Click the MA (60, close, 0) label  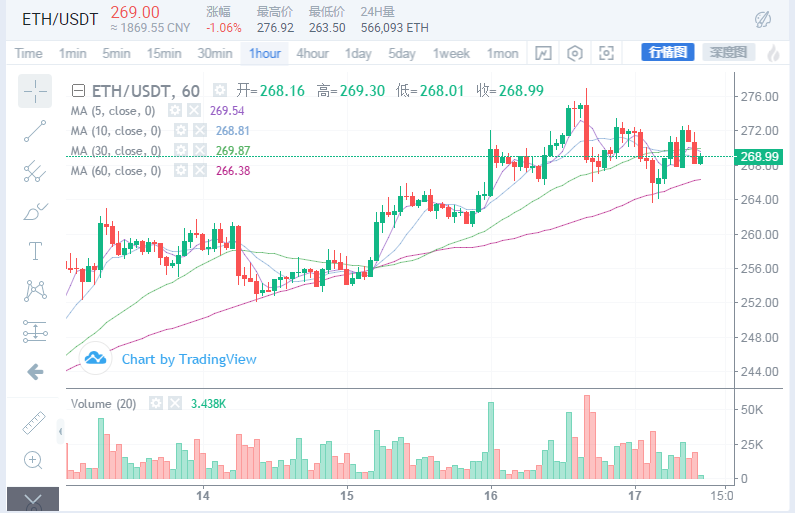coord(116,171)
